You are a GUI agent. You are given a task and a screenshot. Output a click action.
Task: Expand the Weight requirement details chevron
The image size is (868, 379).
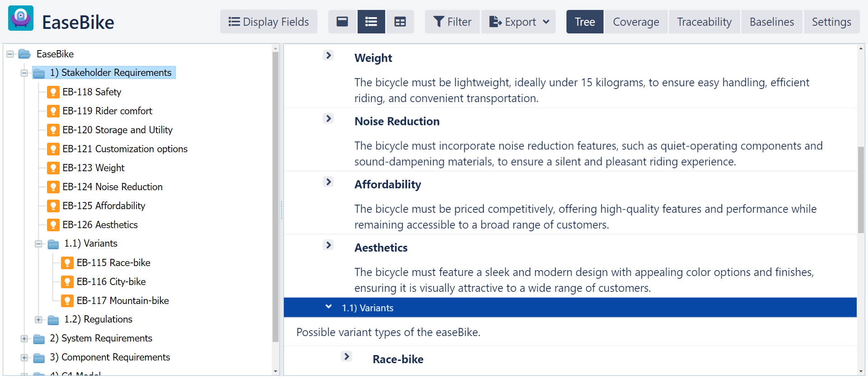(329, 56)
